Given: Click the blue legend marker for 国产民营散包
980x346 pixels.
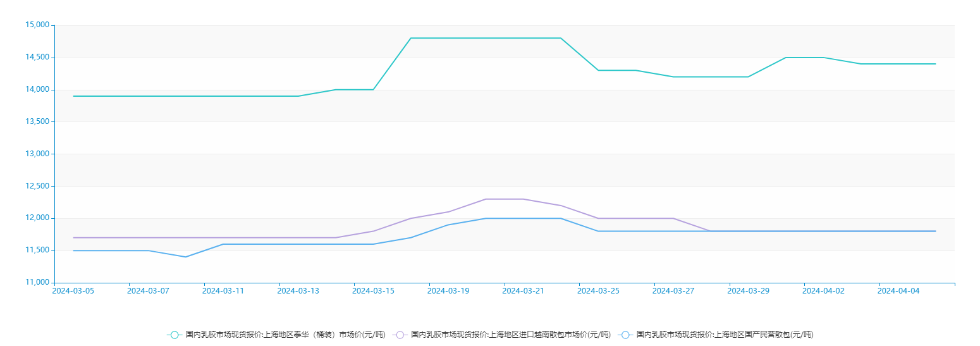Looking at the screenshot, I should click(x=625, y=335).
